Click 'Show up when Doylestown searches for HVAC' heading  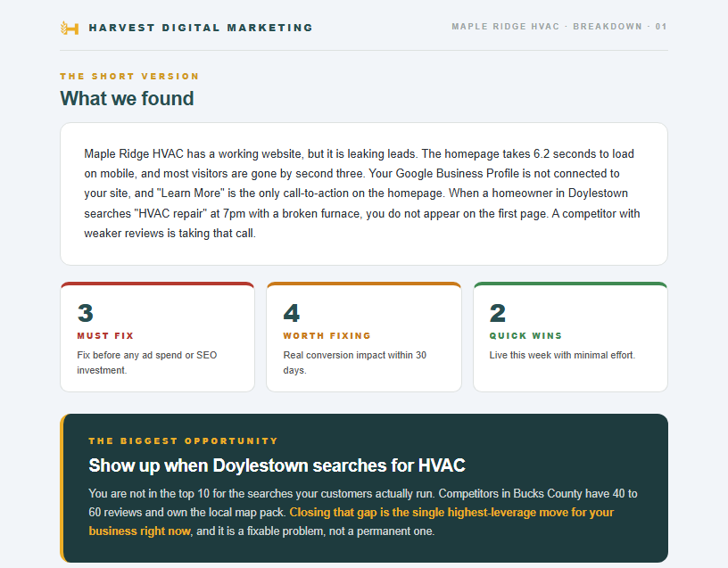tap(277, 465)
